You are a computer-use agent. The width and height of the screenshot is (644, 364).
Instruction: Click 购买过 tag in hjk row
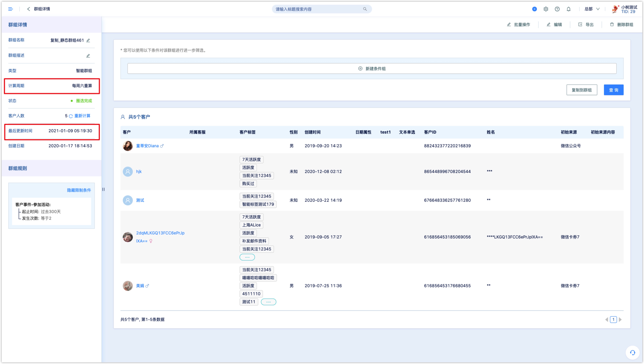(x=248, y=184)
